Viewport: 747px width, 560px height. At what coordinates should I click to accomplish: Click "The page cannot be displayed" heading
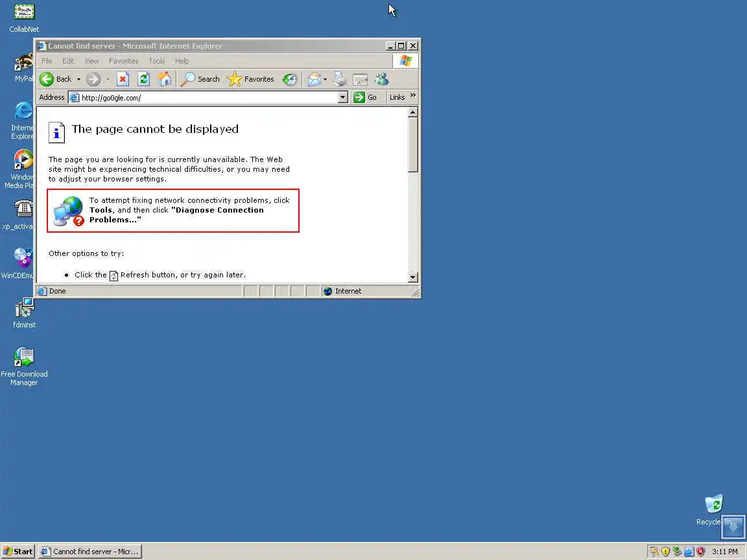(155, 129)
